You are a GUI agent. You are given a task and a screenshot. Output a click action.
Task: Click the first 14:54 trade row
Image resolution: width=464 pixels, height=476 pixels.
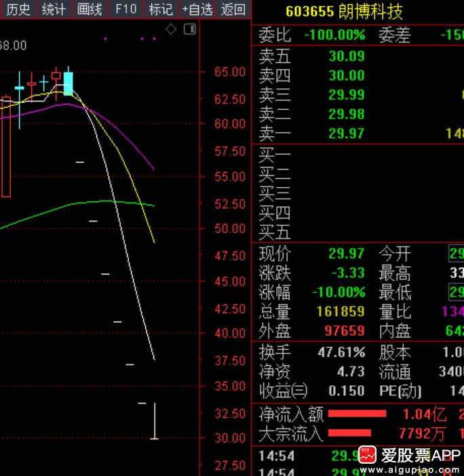click(357, 456)
